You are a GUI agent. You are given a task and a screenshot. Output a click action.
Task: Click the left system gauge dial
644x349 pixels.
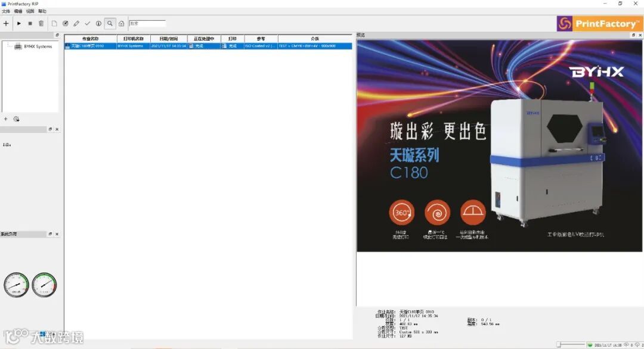tap(17, 285)
